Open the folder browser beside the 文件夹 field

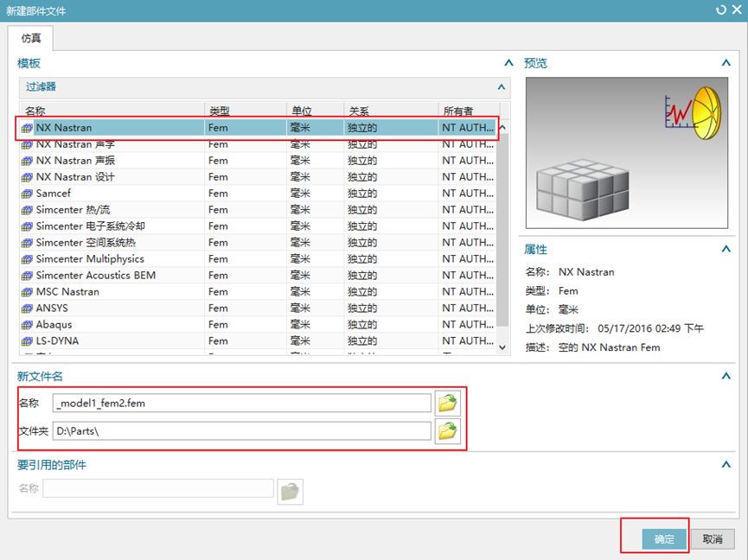tap(447, 431)
